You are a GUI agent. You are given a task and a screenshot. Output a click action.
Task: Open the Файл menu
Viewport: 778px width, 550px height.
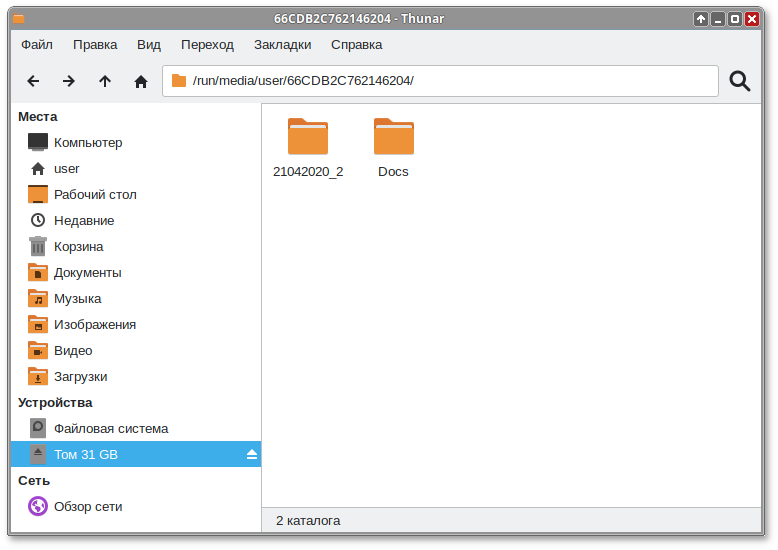37,45
